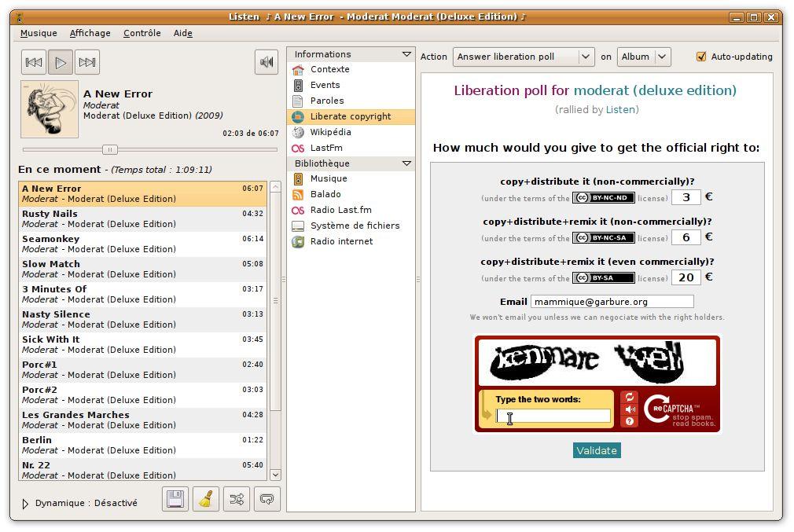The height and width of the screenshot is (532, 794).
Task: Expand the Dynamique : Désactivé section
Action: (x=25, y=503)
